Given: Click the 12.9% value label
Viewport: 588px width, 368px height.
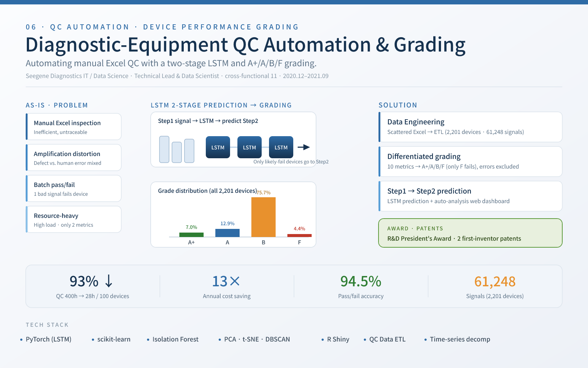Looking at the screenshot, I should pos(227,223).
